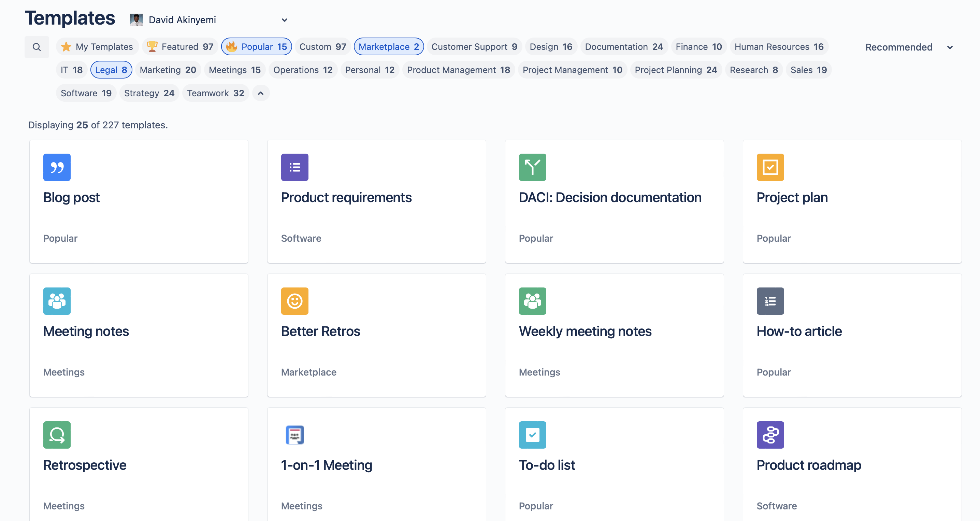Select the Featured templates filter
This screenshot has height=521, width=980.
pos(179,47)
